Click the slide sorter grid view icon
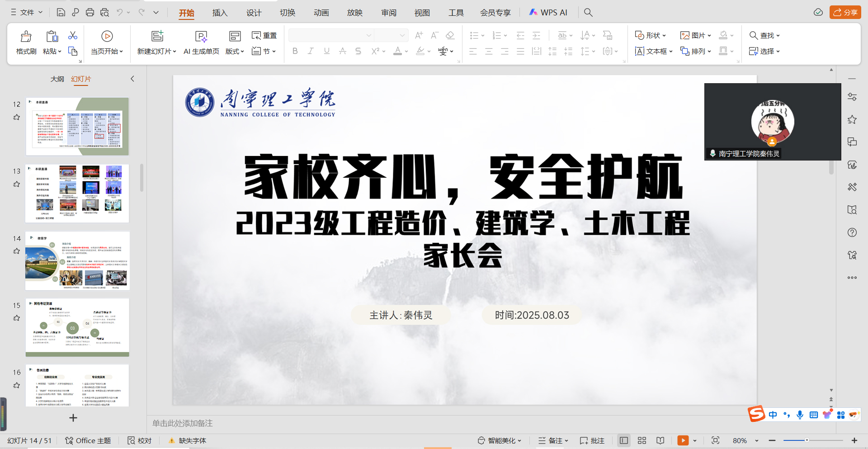868x449 pixels. tap(642, 440)
